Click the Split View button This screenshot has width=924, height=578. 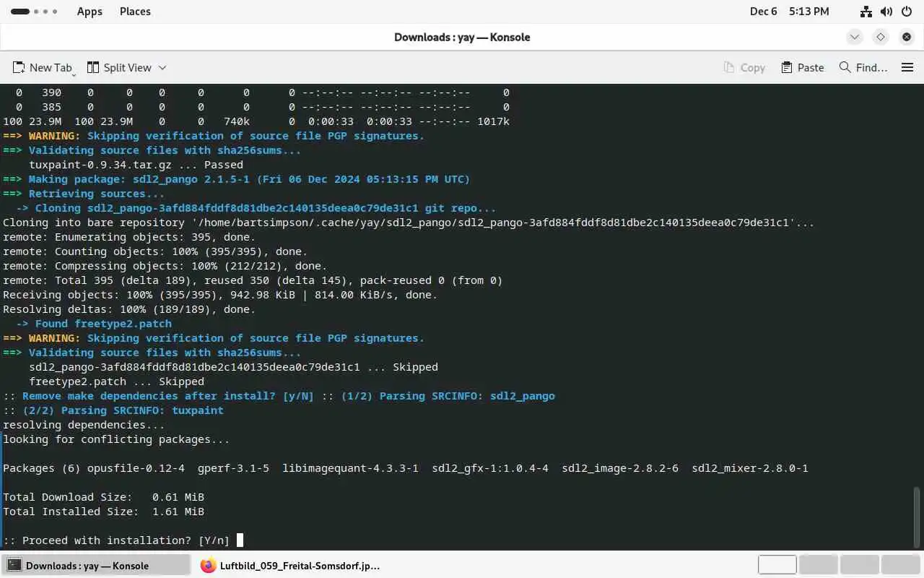click(119, 67)
